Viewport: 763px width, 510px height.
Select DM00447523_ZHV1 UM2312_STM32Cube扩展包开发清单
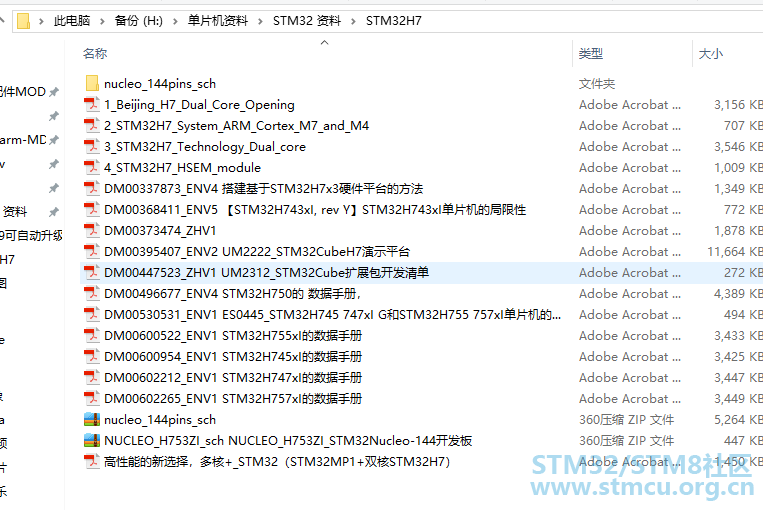tap(267, 273)
